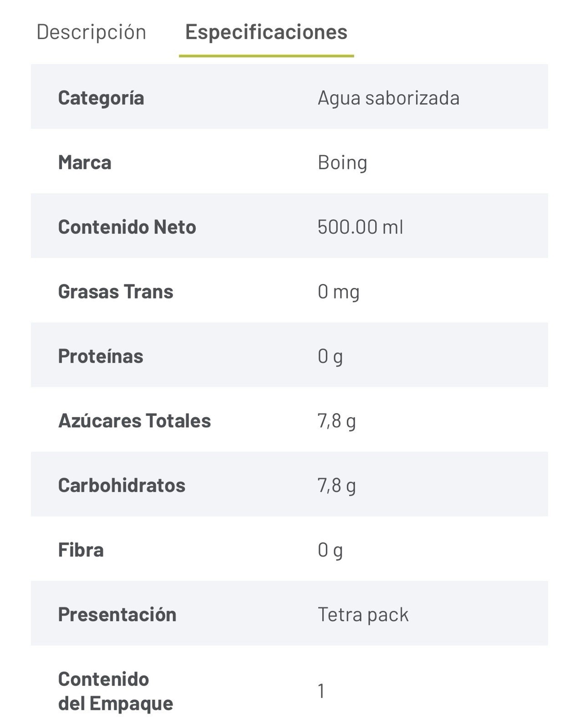579x728 pixels.
Task: Click the Carbohidratos label
Action: point(122,485)
